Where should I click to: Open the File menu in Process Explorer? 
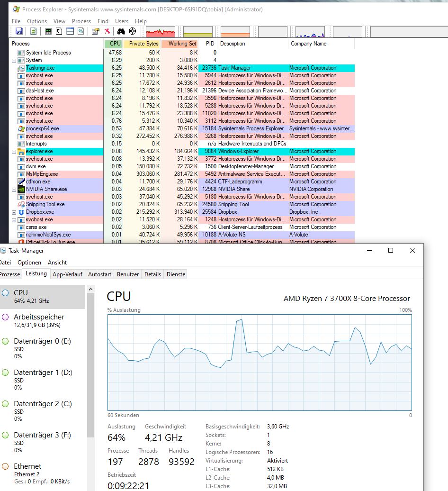pyautogui.click(x=16, y=21)
